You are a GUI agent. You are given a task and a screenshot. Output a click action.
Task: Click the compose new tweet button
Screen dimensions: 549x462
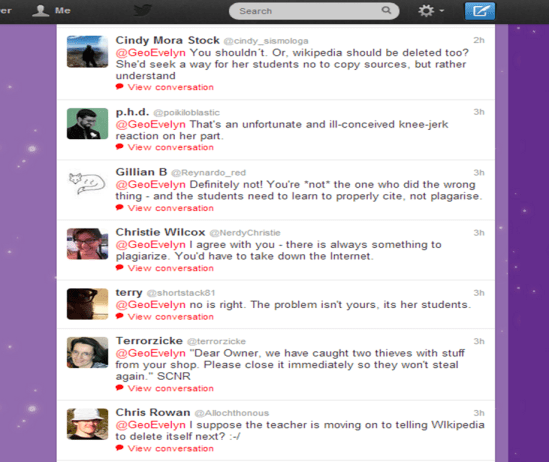tap(480, 11)
